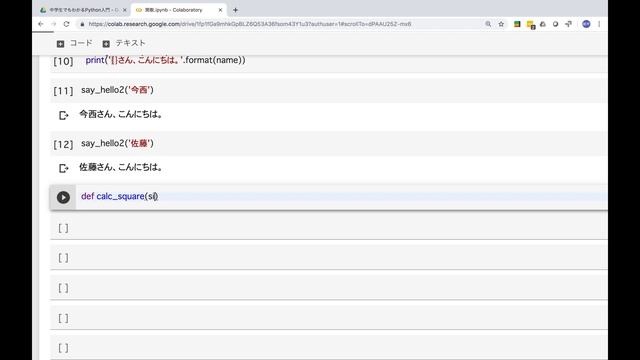The image size is (640, 360).
Task: Add a code cell with the コード button
Action: [x=75, y=43]
